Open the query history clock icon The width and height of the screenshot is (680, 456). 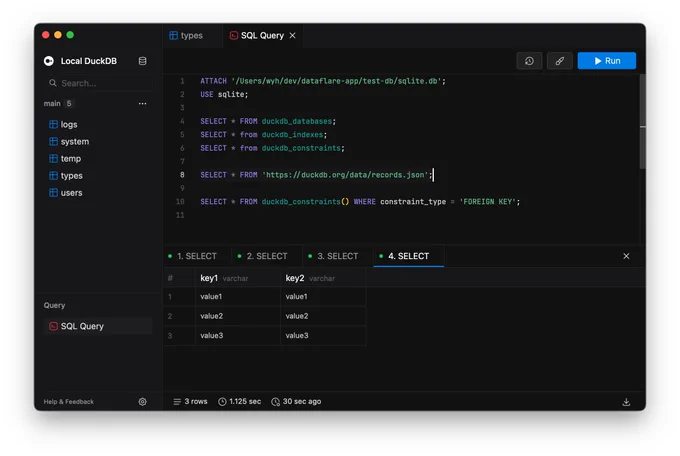click(529, 61)
